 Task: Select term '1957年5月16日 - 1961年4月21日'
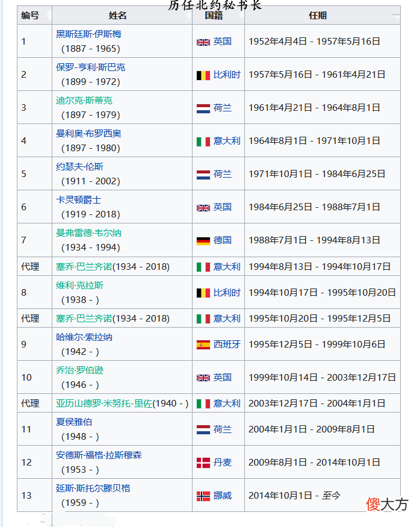point(317,75)
